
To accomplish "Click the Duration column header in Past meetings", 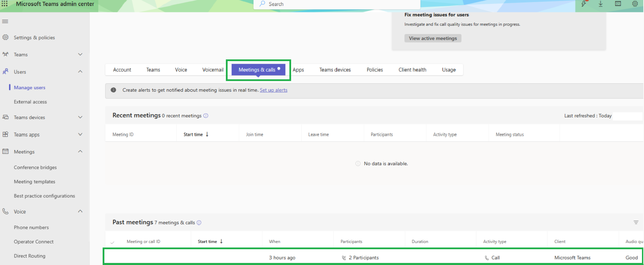I will (x=420, y=242).
